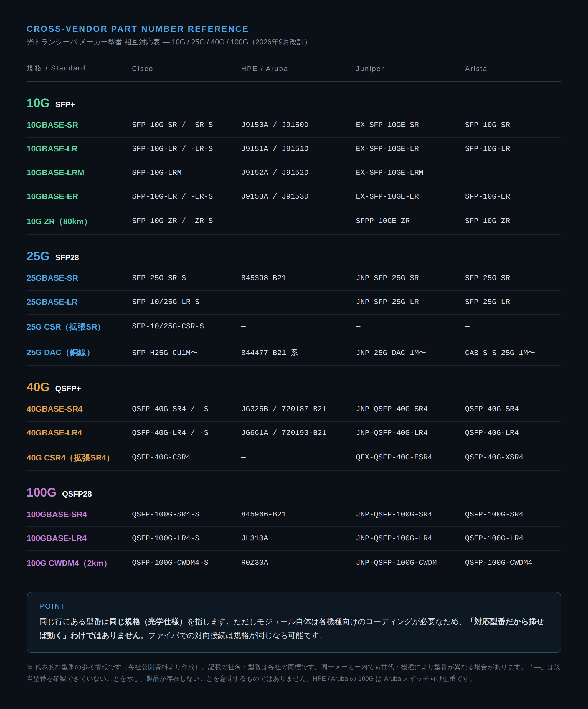Select Juniper part JNP-QSFP-100G-CWDM
588x709 pixels.
(x=396, y=563)
